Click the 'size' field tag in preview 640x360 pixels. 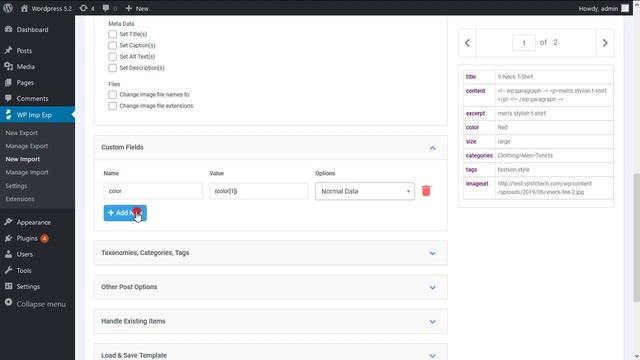[471, 141]
